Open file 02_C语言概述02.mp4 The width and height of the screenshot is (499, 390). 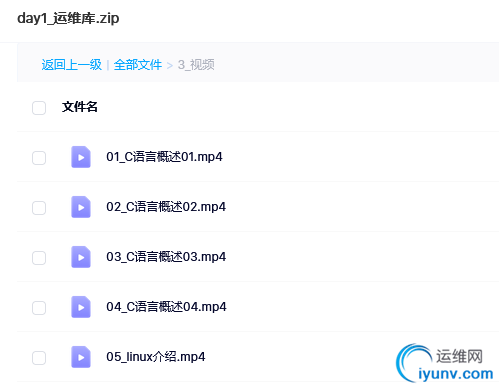(166, 207)
